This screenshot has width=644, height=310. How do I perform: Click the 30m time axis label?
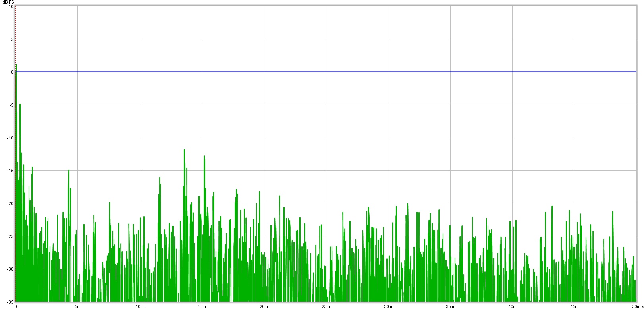[388, 306]
